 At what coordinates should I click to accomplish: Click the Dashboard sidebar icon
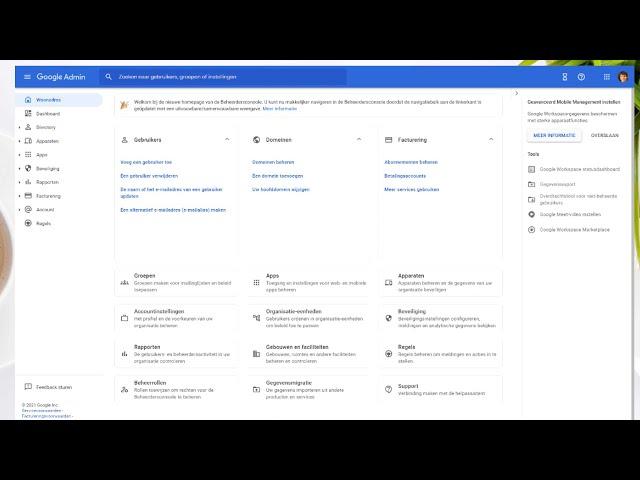[28, 113]
